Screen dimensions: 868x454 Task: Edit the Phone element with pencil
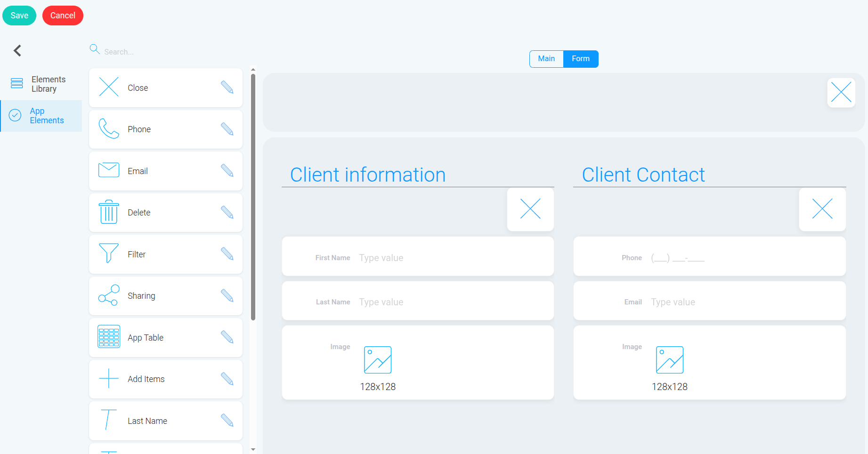click(227, 129)
